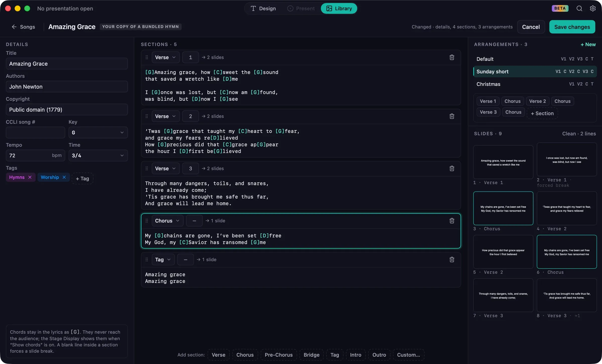Viewport: 602px width, 364px height.
Task: Add a new tag with + Tag
Action: pyautogui.click(x=82, y=178)
